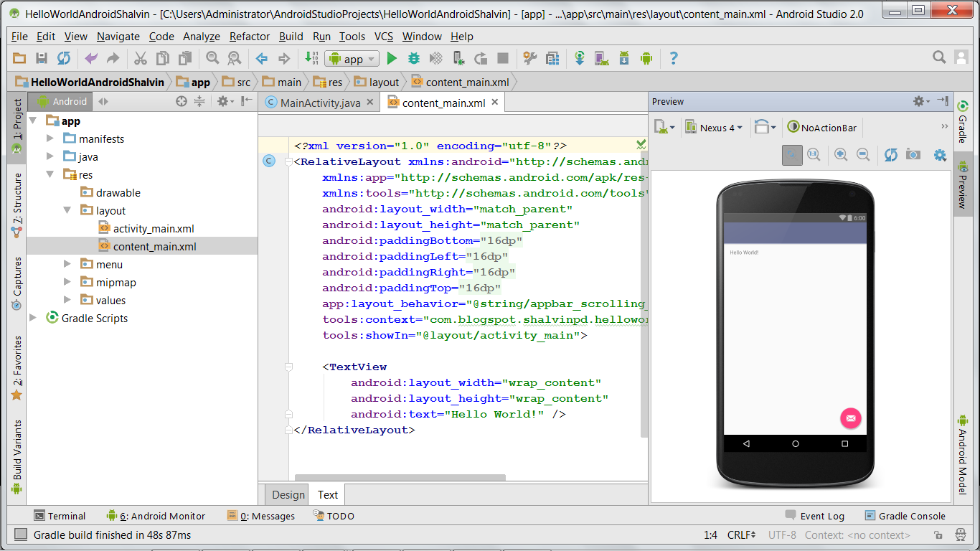Open the Nexus 4 device dropdown
This screenshot has width=980, height=551.
[714, 128]
